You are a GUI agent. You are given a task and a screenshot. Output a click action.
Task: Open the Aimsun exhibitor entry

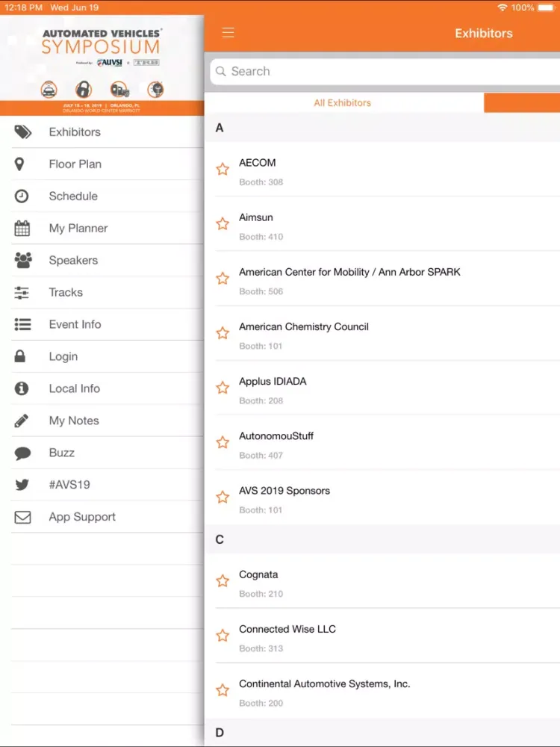point(382,224)
